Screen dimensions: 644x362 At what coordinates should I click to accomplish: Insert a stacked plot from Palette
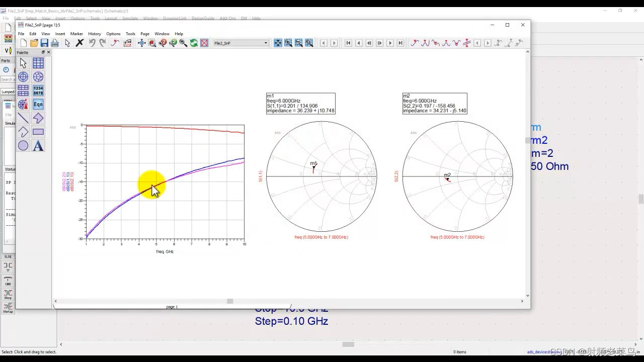click(x=23, y=90)
